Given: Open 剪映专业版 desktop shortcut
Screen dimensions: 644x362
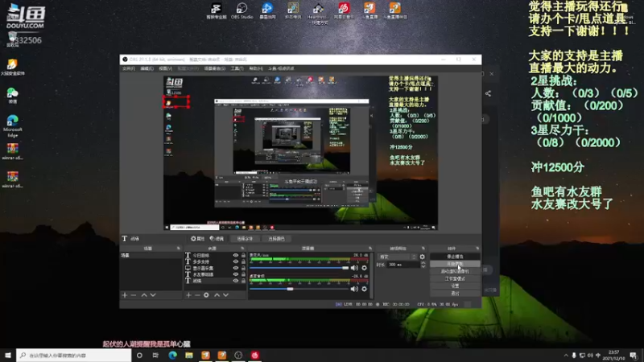Looking at the screenshot, I should coord(216,11).
